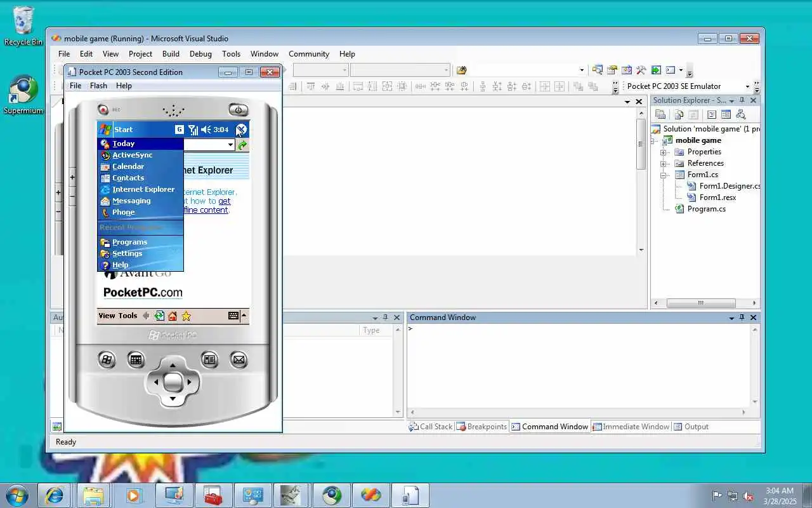This screenshot has width=812, height=508.
Task: Open the Pocket PC 2003 SE Emulator device dropdown
Action: 747,86
